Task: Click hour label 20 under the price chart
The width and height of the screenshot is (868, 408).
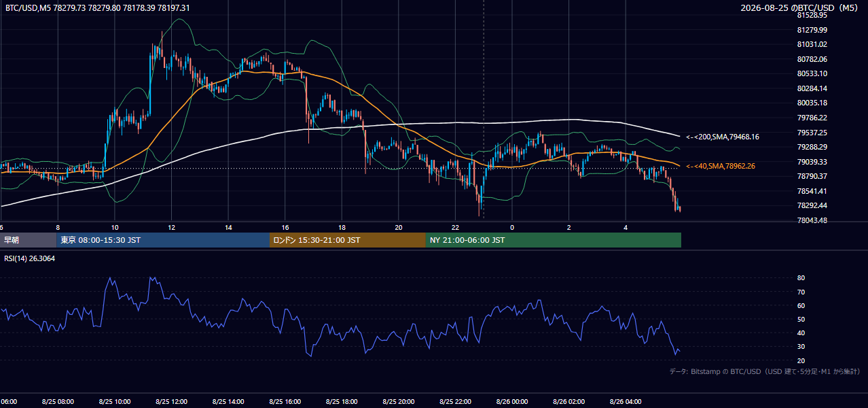Action: (399, 227)
